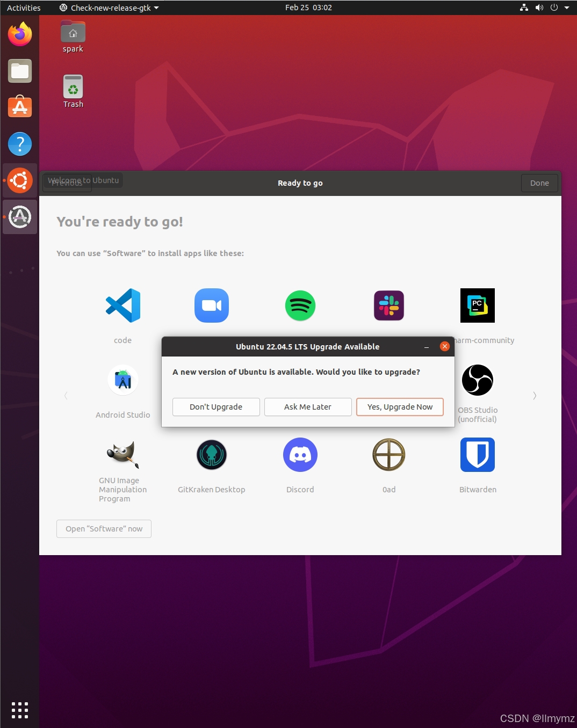This screenshot has width=577, height=728.
Task: Open the network status icon in top bar
Action: pos(524,8)
